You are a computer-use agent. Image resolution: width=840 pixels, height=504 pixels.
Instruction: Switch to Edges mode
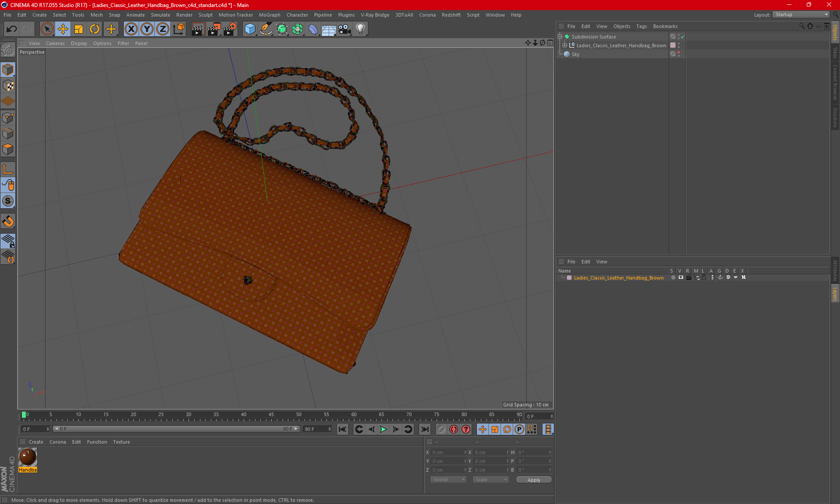8,133
